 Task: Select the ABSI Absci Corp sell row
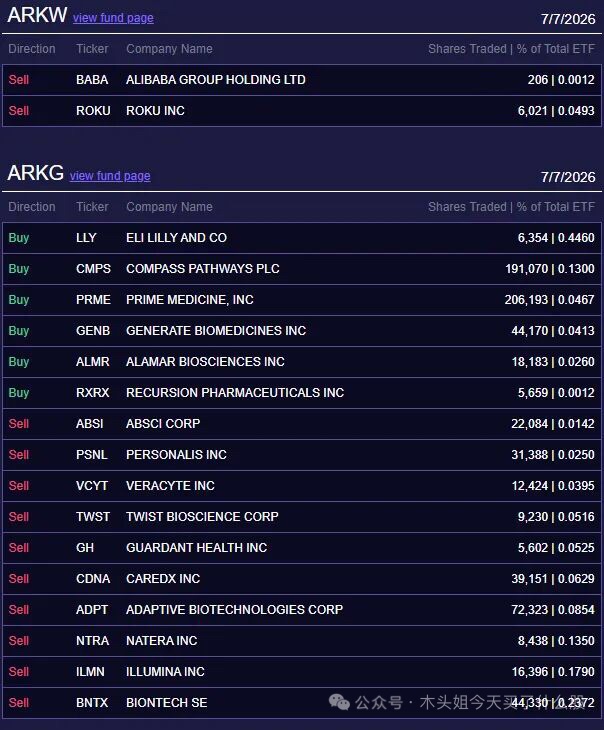click(x=302, y=424)
